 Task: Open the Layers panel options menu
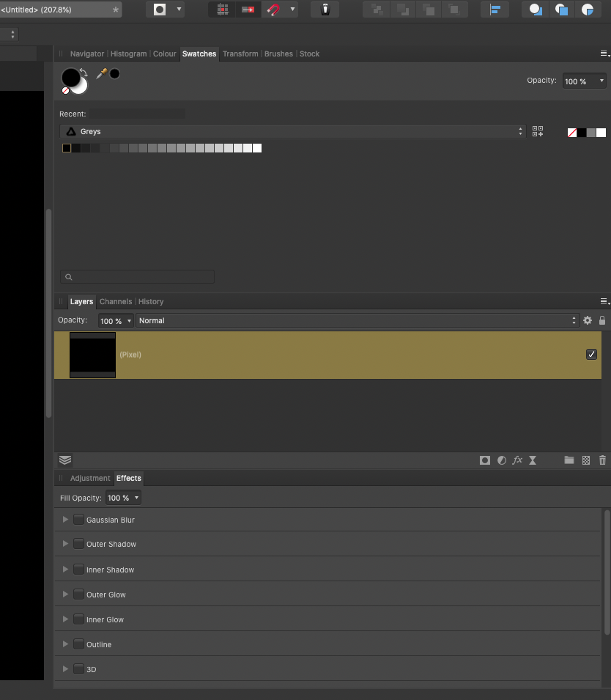[604, 301]
